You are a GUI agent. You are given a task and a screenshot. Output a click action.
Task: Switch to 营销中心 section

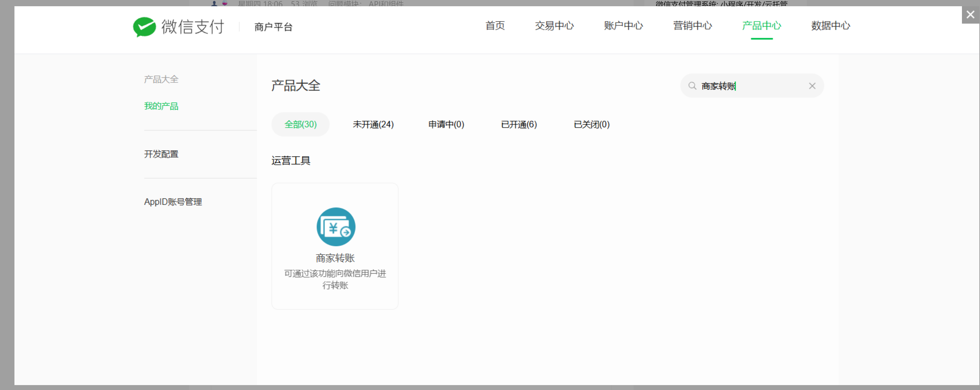pos(692,26)
